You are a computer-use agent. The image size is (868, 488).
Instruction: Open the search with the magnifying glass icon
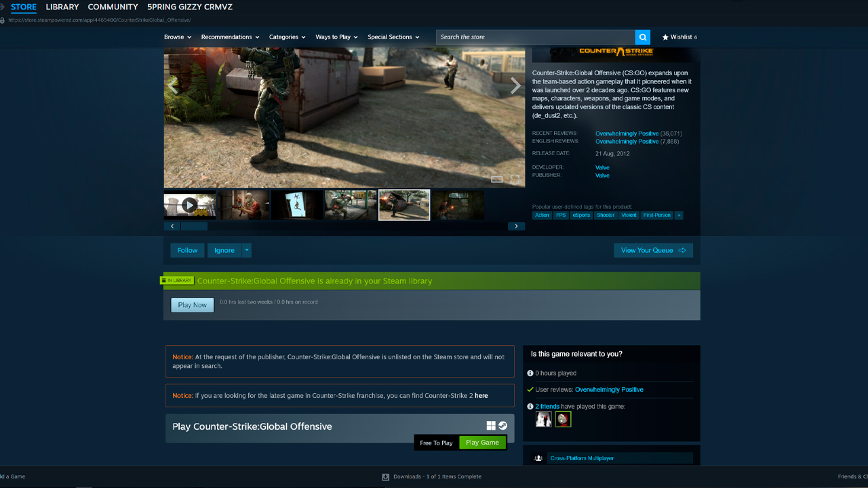pos(642,37)
